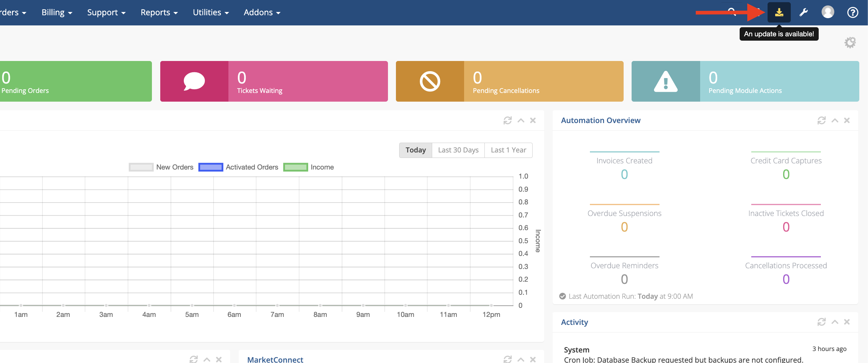868x363 pixels.
Task: Open the Invoices Created count
Action: [x=624, y=175]
